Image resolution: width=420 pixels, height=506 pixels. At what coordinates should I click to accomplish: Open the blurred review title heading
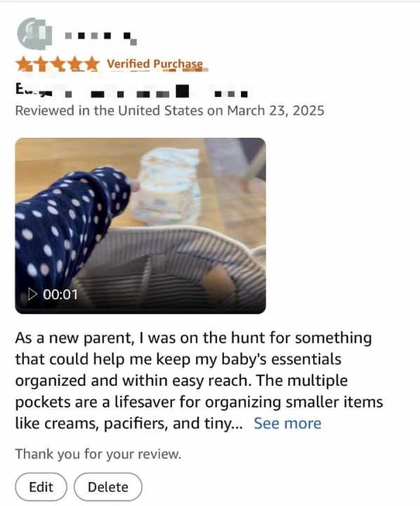point(131,91)
